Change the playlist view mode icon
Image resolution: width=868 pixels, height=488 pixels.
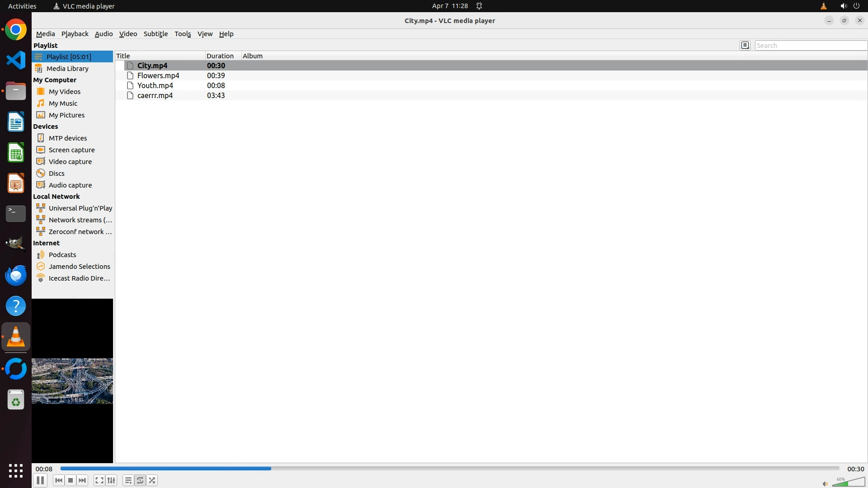[x=745, y=45]
